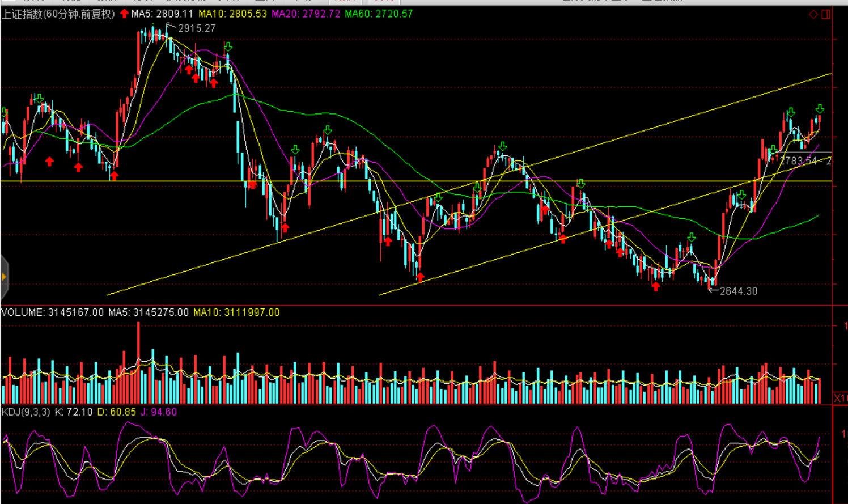Select the MA10: 2805.53 indicator label
This screenshot has width=848, height=504.
(x=232, y=14)
